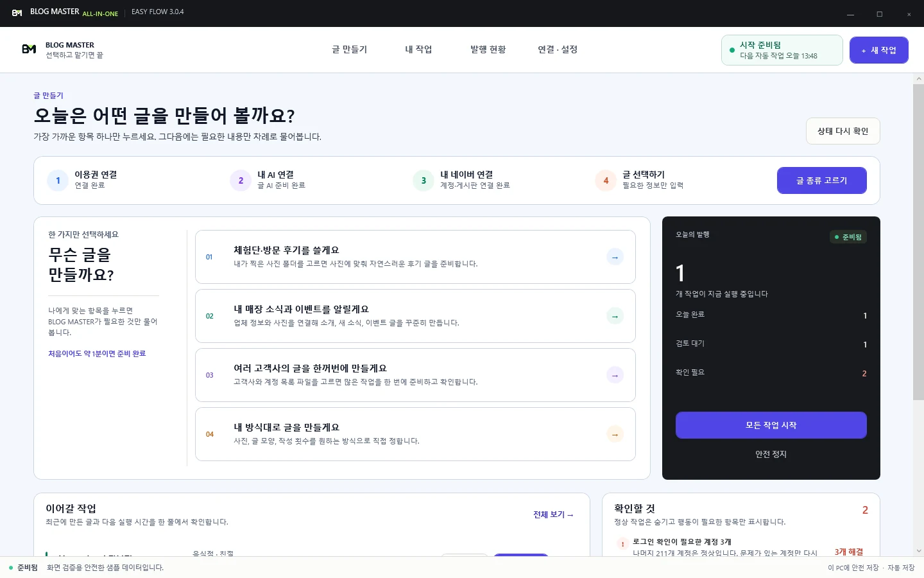Choose the 내 방식대로 글을 만들게요 card
The width and height of the screenshot is (924, 578).
coord(415,434)
